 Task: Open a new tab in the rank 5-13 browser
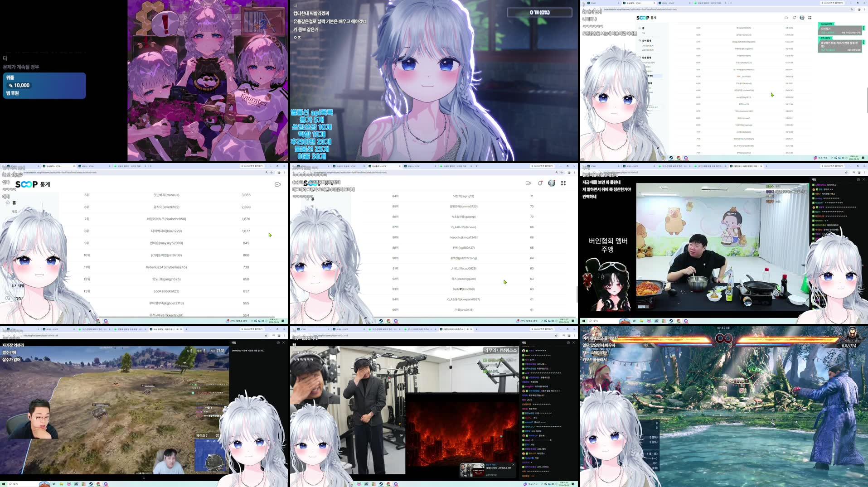coord(150,166)
